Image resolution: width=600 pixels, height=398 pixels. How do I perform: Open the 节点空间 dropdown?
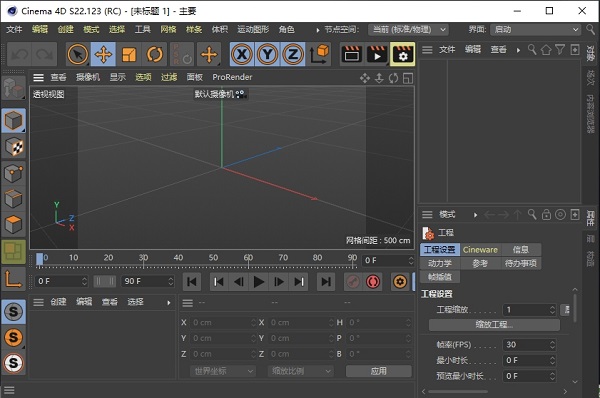click(408, 29)
